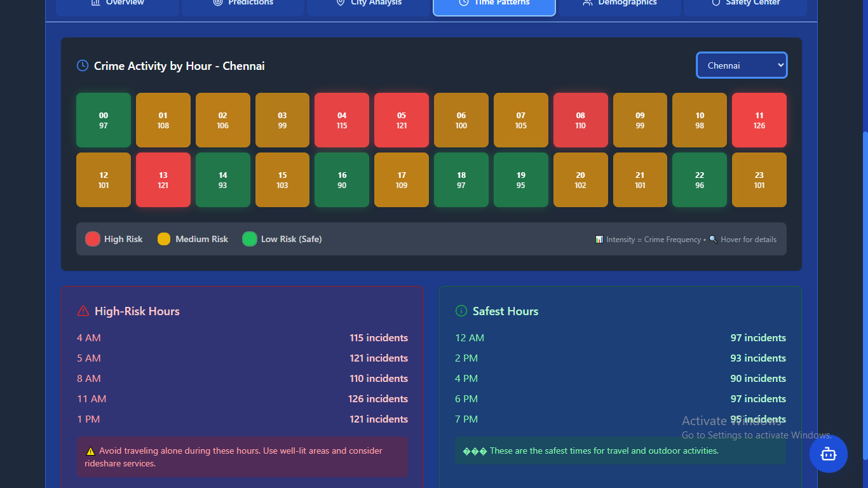The height and width of the screenshot is (488, 868).
Task: Click hour 09 tile showing 99
Action: 640,120
